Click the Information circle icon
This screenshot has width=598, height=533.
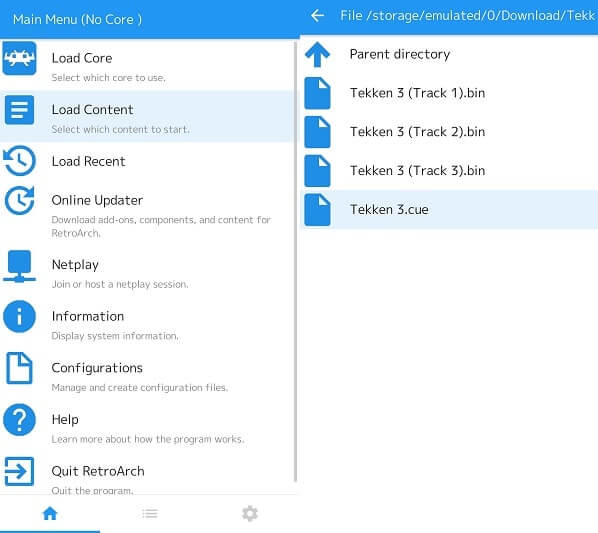(19, 316)
